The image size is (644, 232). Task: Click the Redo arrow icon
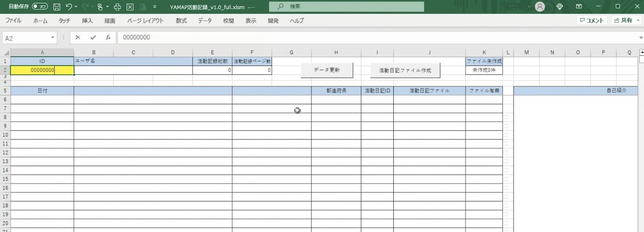(86, 7)
